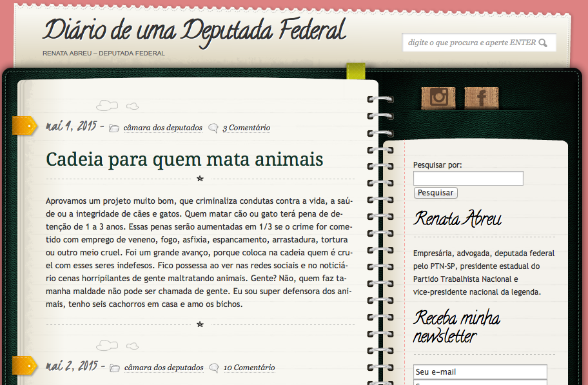Focus the 'Pesquisar por' text field
This screenshot has width=588, height=385.
click(467, 179)
